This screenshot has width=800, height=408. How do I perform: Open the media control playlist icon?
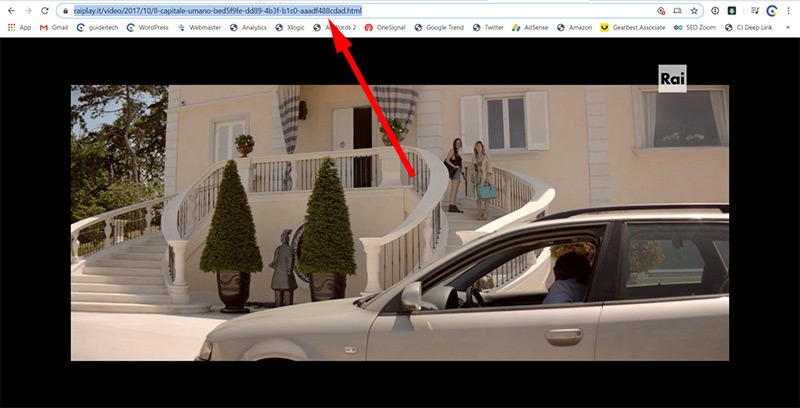(756, 10)
